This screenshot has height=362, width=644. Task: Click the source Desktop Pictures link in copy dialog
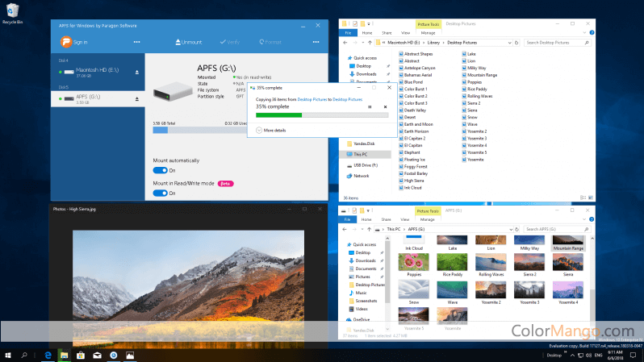[313, 99]
